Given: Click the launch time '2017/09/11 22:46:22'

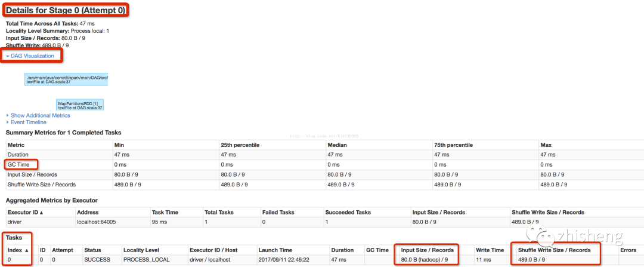Looking at the screenshot, I should pos(284,260).
